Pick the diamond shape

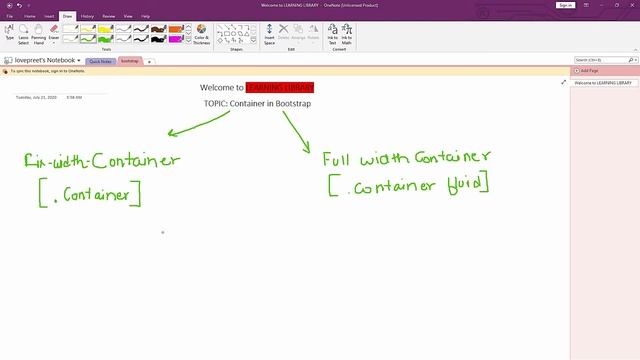coord(220,40)
